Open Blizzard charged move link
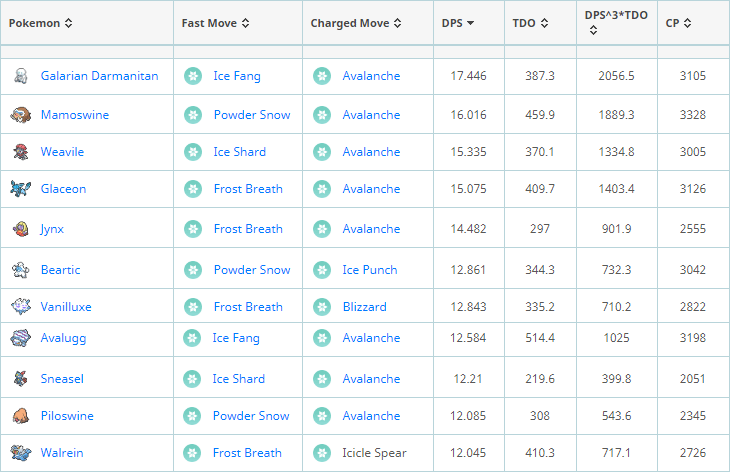This screenshot has width=730, height=472. click(x=365, y=306)
